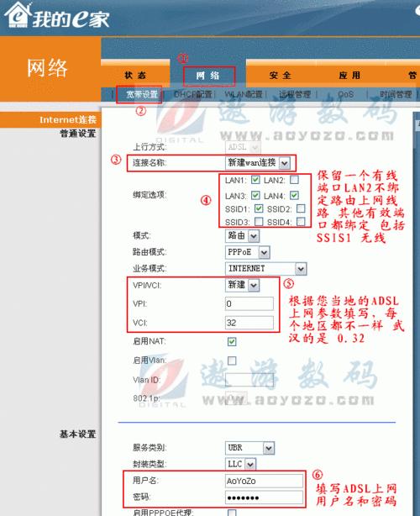The image size is (420, 516).
Task: Open the 封装类型 LLC dropdown
Action: (240, 465)
